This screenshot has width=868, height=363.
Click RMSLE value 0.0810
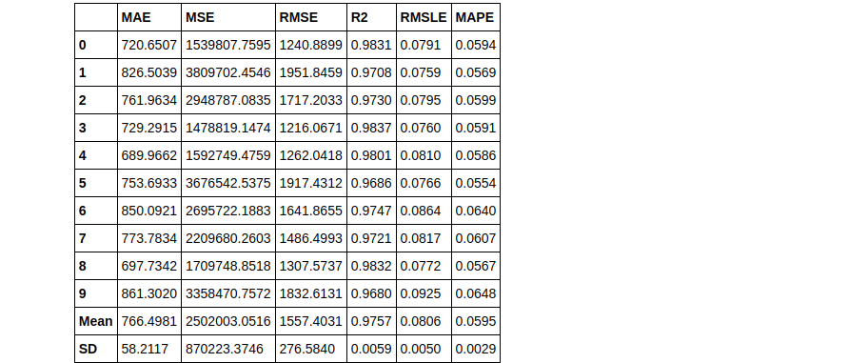pos(421,155)
